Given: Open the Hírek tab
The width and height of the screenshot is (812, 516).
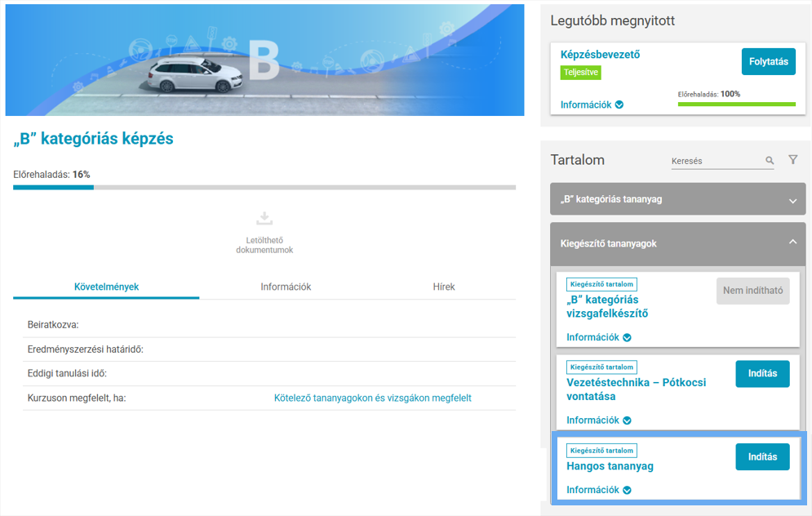Looking at the screenshot, I should point(444,287).
